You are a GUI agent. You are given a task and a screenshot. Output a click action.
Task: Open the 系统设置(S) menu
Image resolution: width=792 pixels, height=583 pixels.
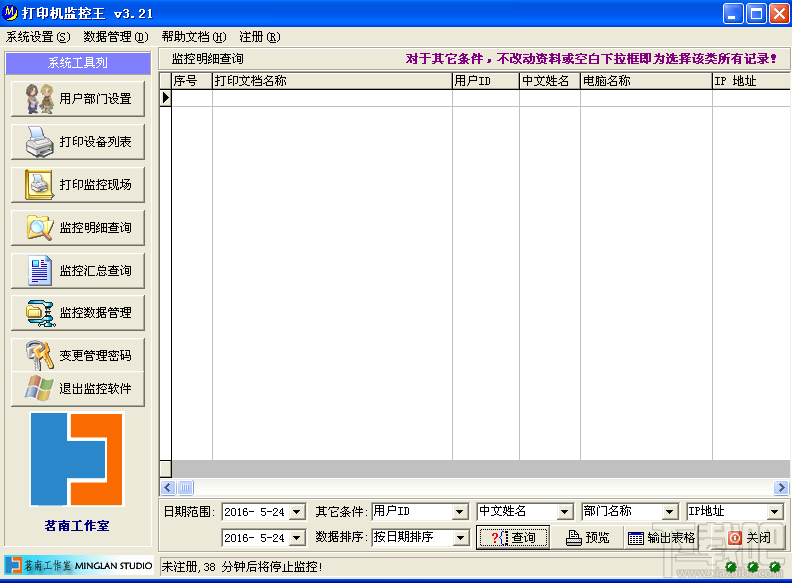point(38,37)
